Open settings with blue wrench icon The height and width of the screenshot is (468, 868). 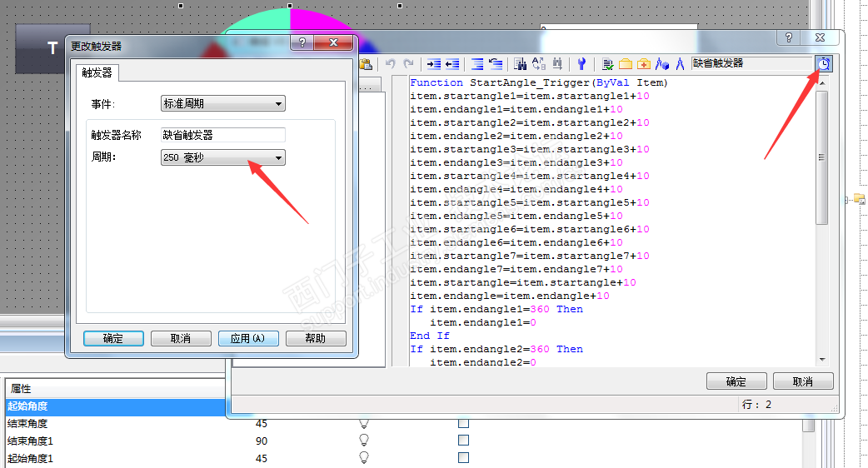click(581, 64)
